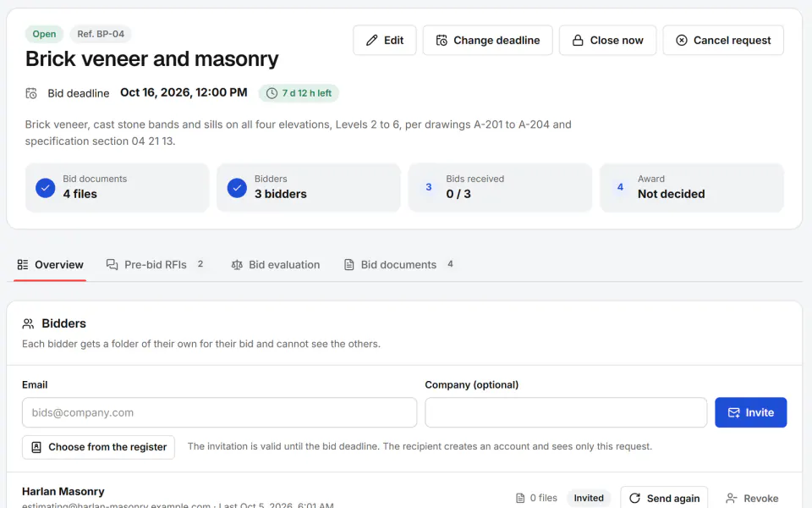The width and height of the screenshot is (812, 508).
Task: Click the 7 d 12 h left badge
Action: tap(299, 93)
